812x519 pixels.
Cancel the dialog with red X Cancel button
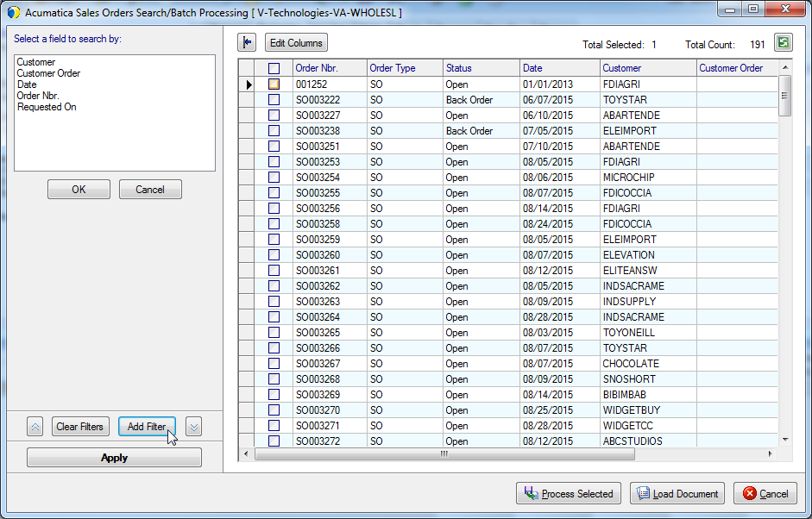click(765, 494)
